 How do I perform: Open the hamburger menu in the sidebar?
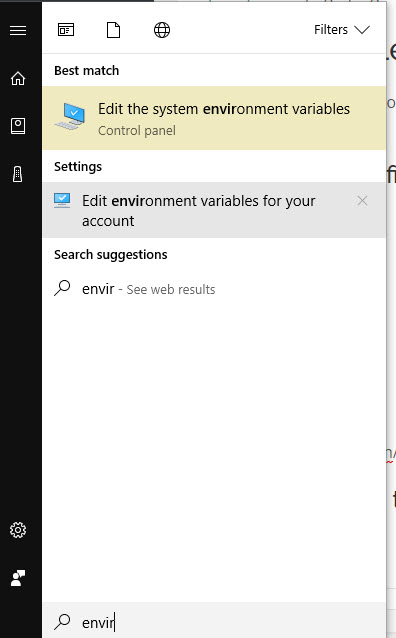tap(18, 30)
